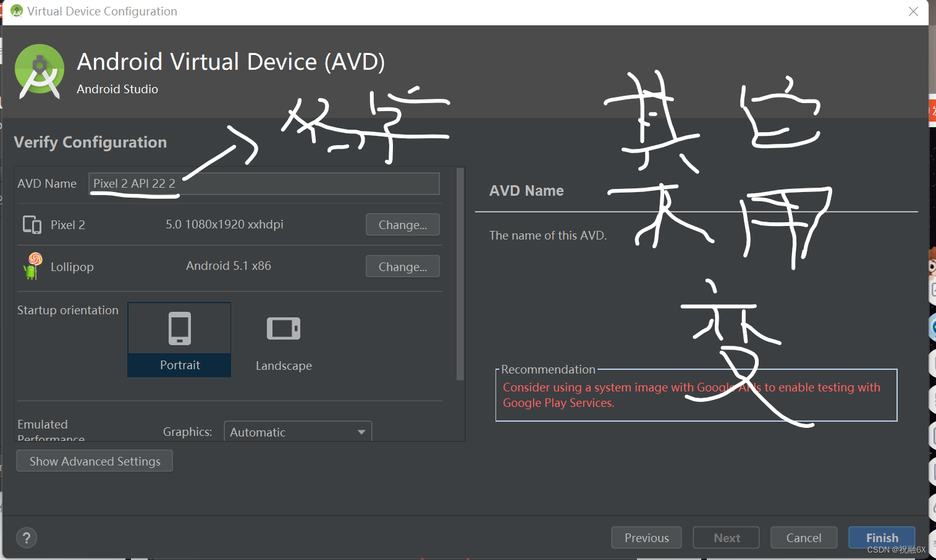Screen dimensions: 936x560
Task: Click the 'Verify Configuration' heading
Action: (x=90, y=142)
